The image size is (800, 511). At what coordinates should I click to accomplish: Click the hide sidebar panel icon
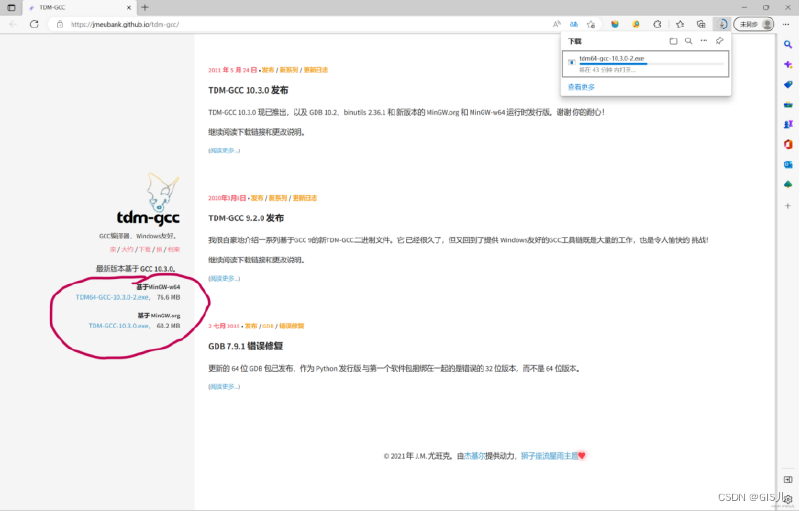pyautogui.click(x=788, y=479)
